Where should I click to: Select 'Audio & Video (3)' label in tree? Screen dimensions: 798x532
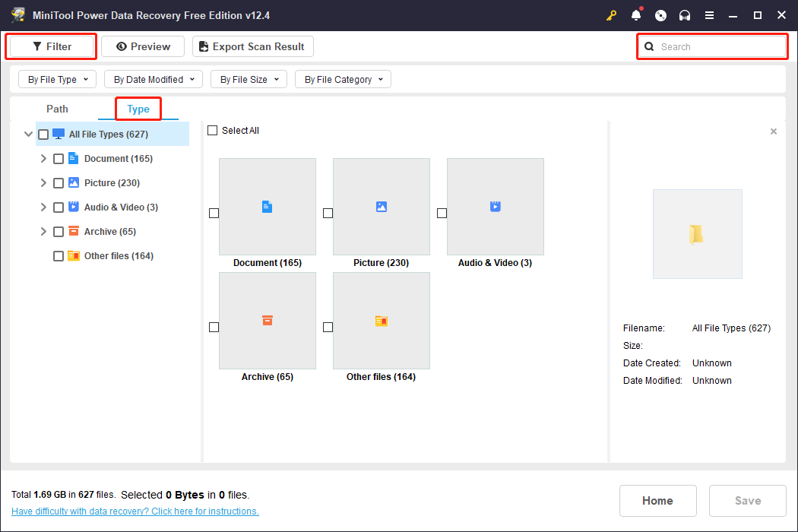[121, 207]
